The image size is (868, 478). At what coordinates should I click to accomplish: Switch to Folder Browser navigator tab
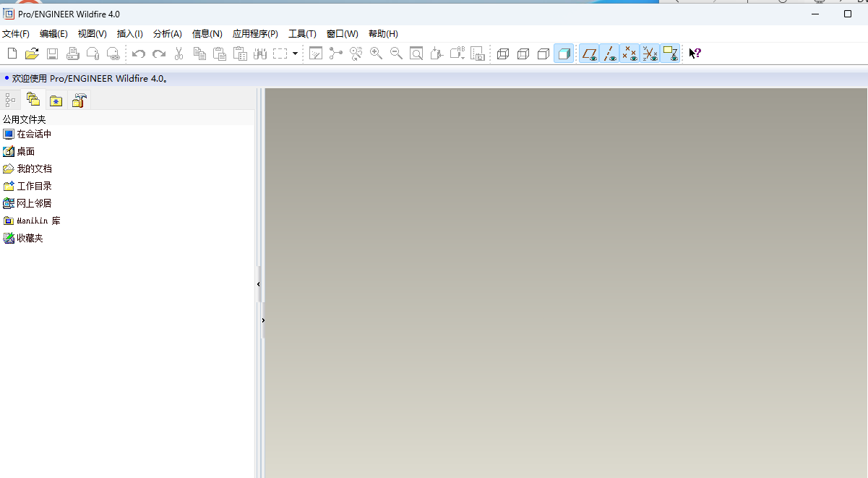[33, 101]
